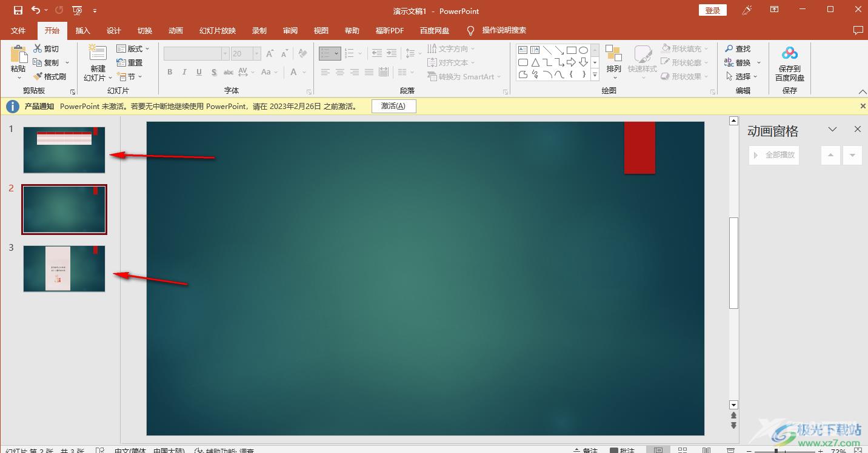The height and width of the screenshot is (453, 868).
Task: Start slideshow from beginning quick-access icon
Action: (x=77, y=10)
